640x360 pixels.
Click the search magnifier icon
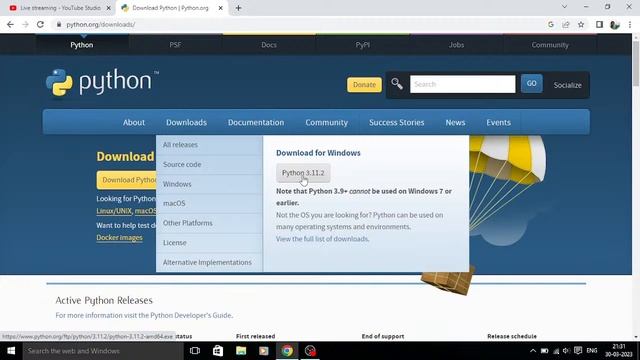pyautogui.click(x=397, y=84)
